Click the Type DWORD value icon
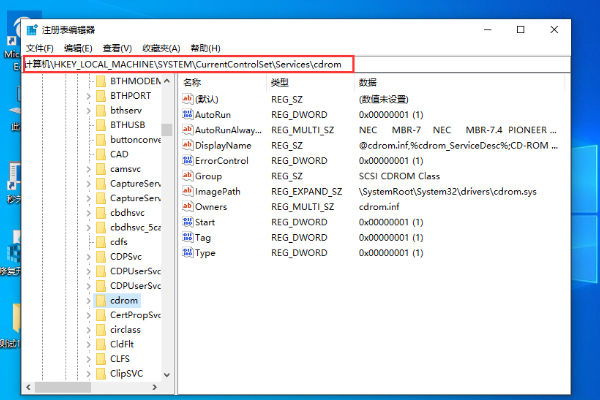Screen dimensions: 600x400 coord(188,253)
